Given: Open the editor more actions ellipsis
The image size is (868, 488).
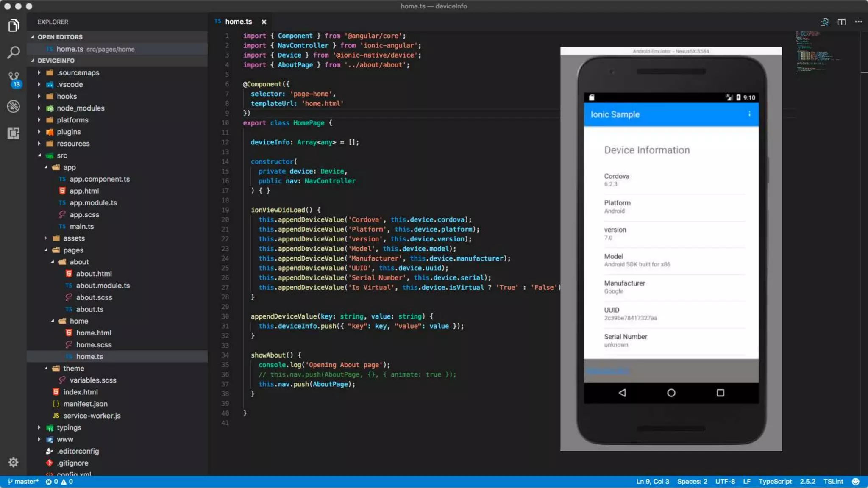Looking at the screenshot, I should point(858,22).
